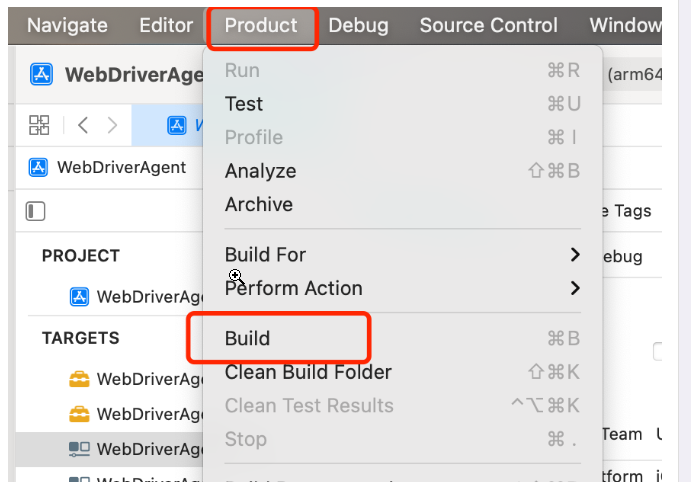The height and width of the screenshot is (482, 691).
Task: Select the highlighted test bundle target
Action: [x=79, y=447]
